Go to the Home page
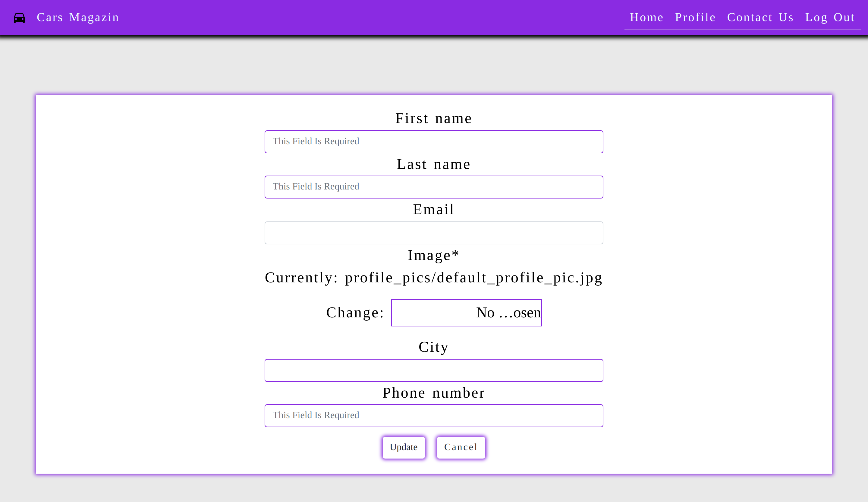Image resolution: width=868 pixels, height=502 pixels. 646,17
